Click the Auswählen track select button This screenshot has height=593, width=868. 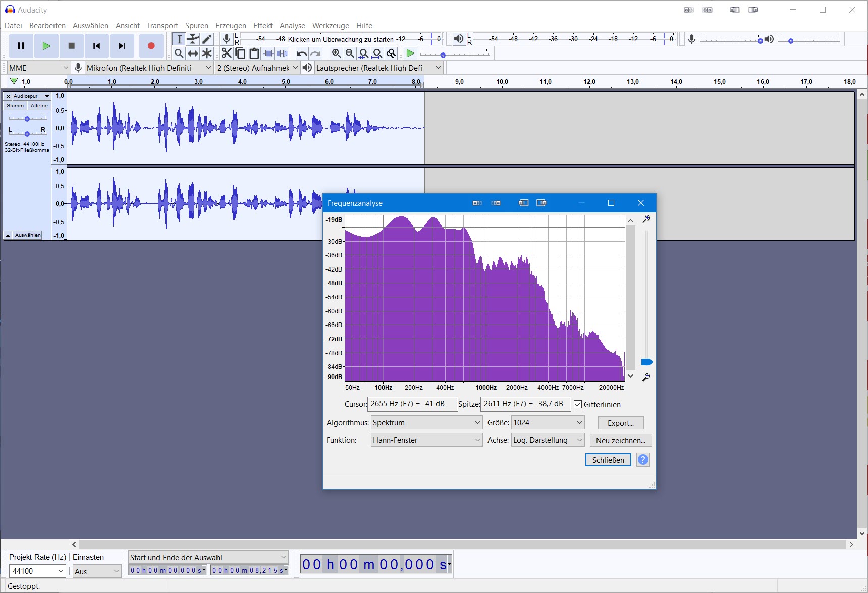[x=28, y=235]
